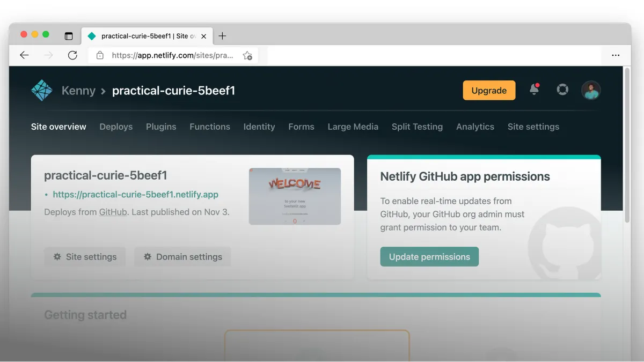Open Site settings in navigation
Viewport: 644px width, 362px height.
[533, 127]
